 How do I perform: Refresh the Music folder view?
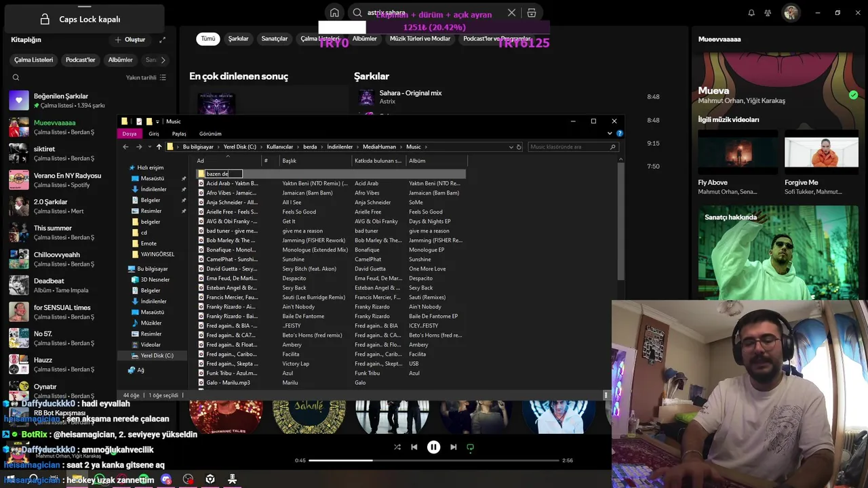click(519, 147)
